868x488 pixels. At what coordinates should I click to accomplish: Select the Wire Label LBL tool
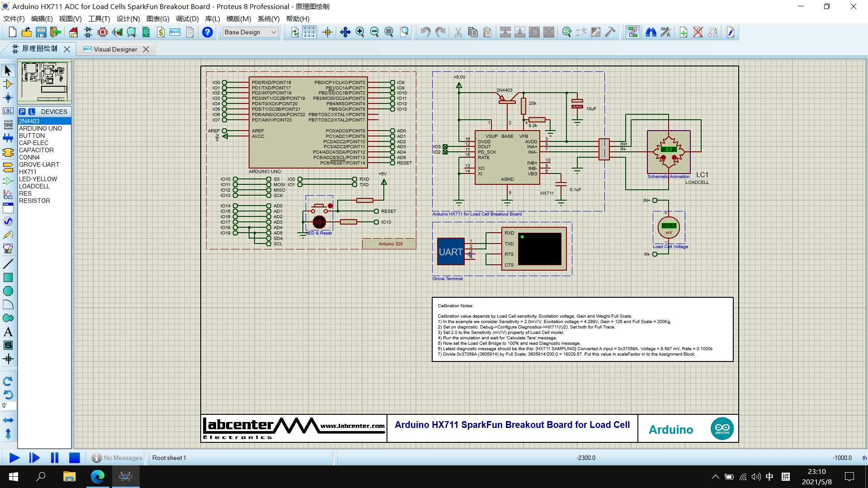point(8,111)
